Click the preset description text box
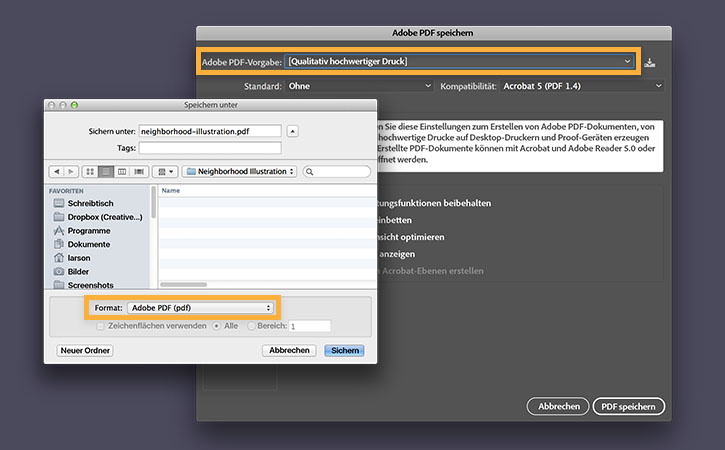The width and height of the screenshot is (725, 450). (x=520, y=146)
